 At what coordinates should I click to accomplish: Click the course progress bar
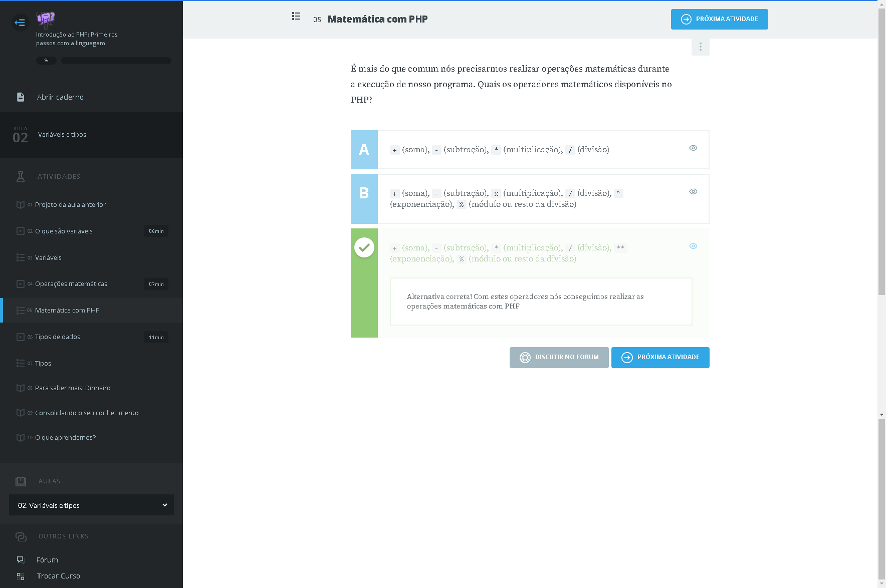116,61
